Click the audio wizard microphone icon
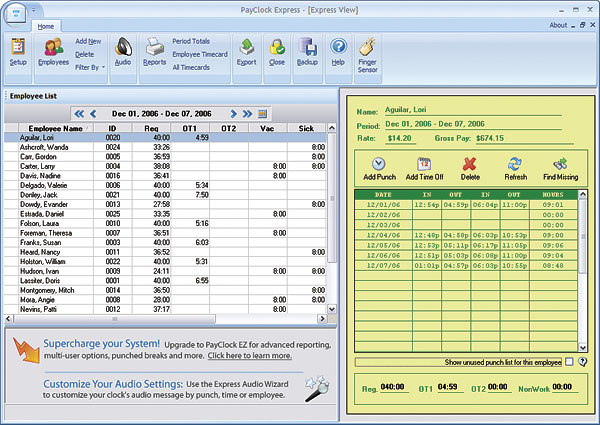The image size is (600, 425). pos(317,388)
